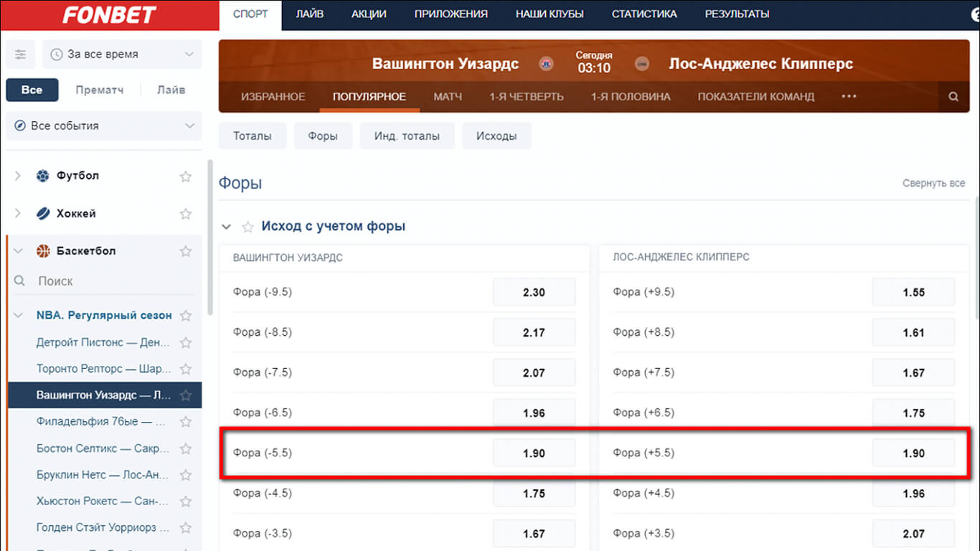Screen dimensions: 980x551
Task: Star the Хьюстон Рокетс match
Action: click(186, 501)
